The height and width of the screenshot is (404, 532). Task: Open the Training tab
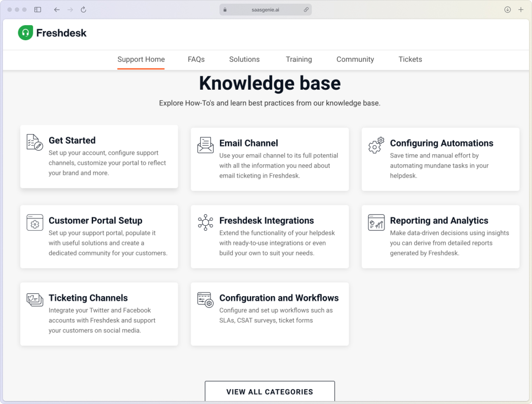(x=299, y=59)
